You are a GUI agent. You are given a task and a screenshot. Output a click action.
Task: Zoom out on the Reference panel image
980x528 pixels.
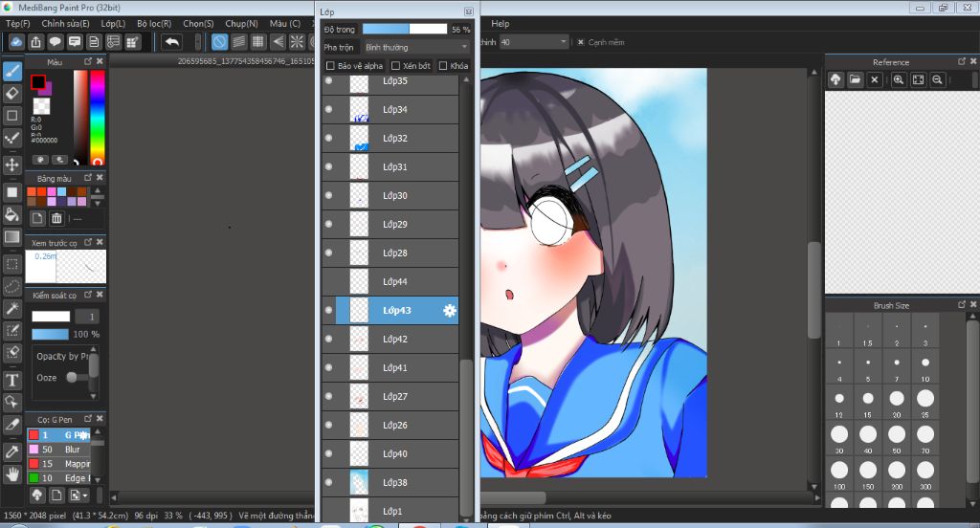(x=937, y=79)
